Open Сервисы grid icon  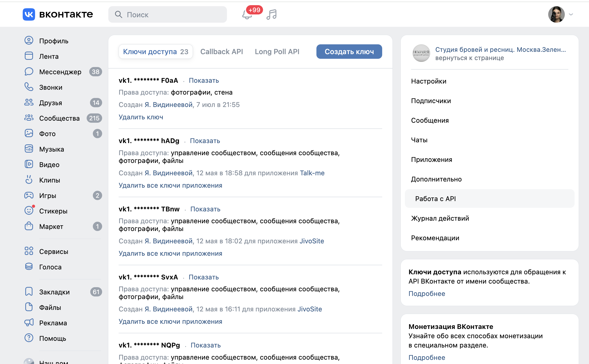[x=29, y=251]
